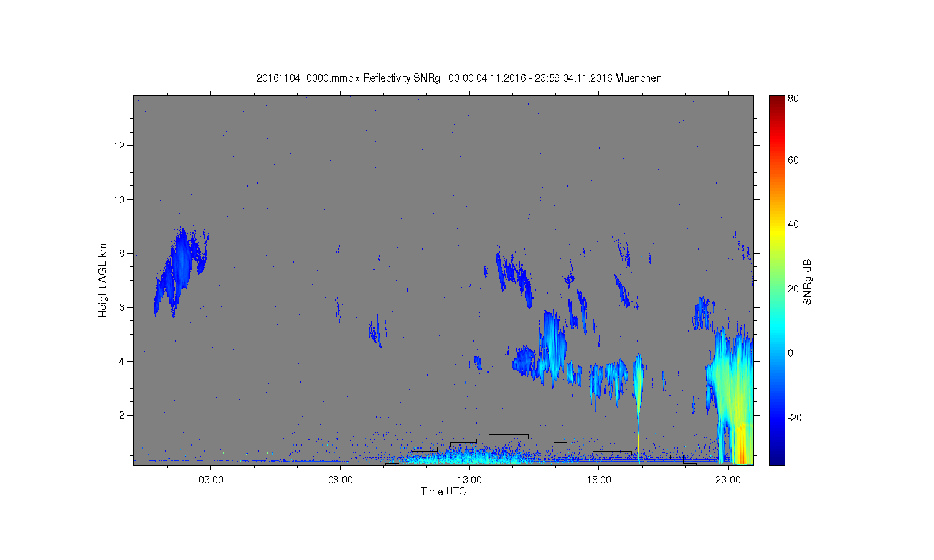Click the 23:00 time tick label
This screenshot has height=560, width=934.
pos(728,480)
